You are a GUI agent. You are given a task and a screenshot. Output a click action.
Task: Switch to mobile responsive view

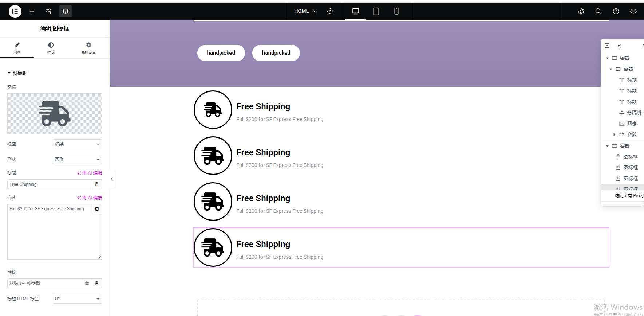396,11
